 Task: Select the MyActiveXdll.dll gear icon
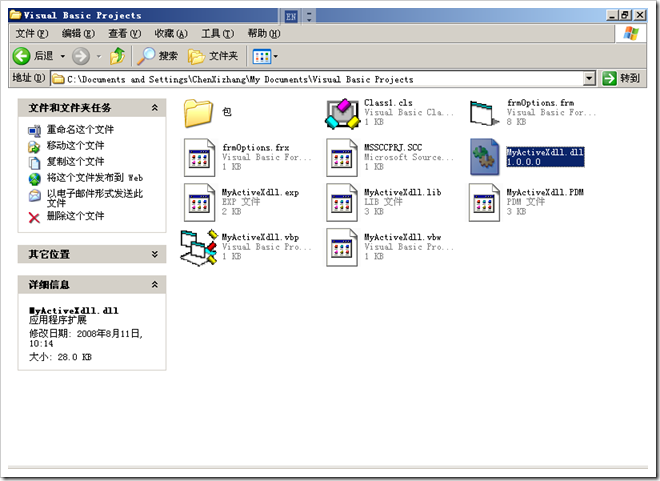click(x=484, y=157)
